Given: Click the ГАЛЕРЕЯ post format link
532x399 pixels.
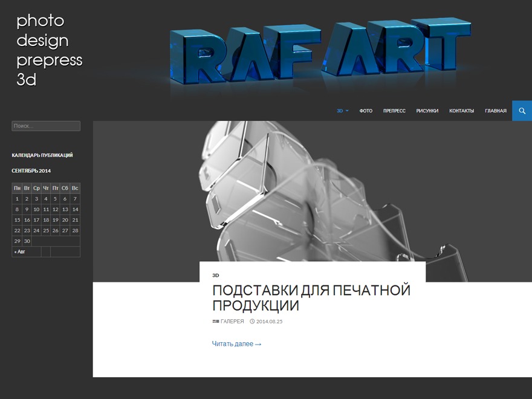Looking at the screenshot, I should pyautogui.click(x=232, y=321).
